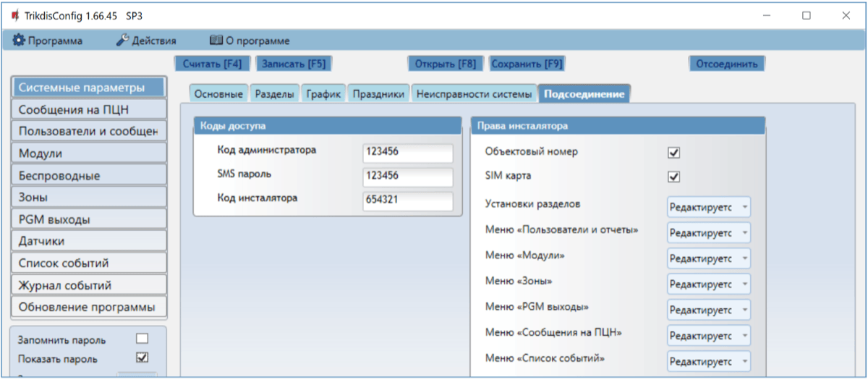Click the book icon beside О программе
The image size is (868, 380).
click(215, 41)
